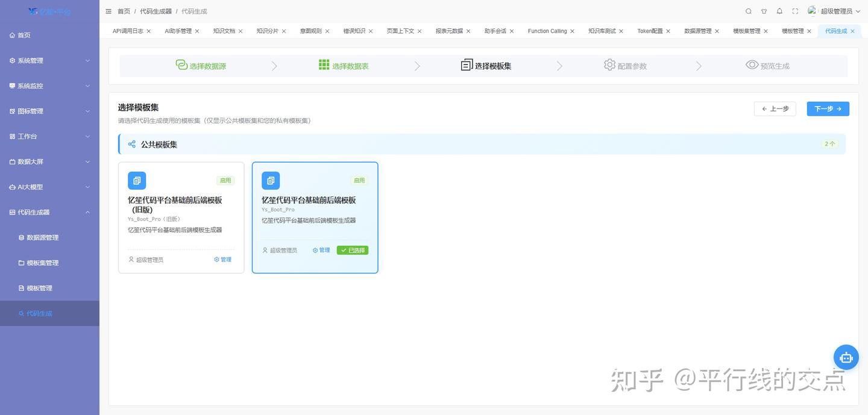Toggle the 已选择 selected badge
Viewport: 868px width, 415px height.
pyautogui.click(x=353, y=251)
